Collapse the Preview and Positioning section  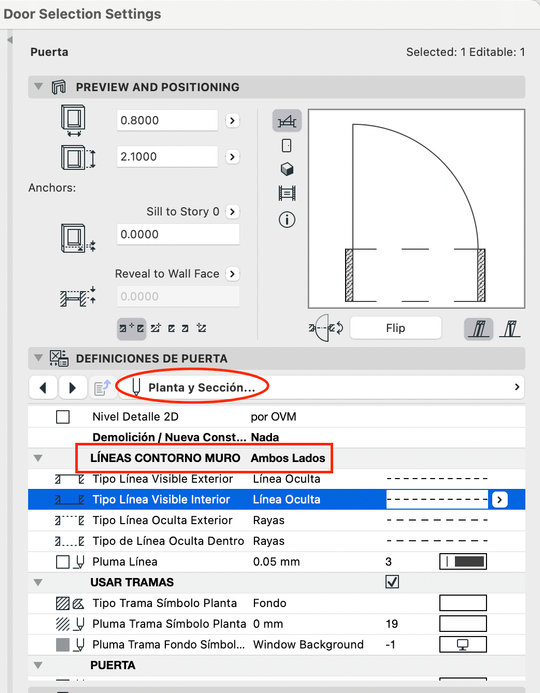point(38,87)
